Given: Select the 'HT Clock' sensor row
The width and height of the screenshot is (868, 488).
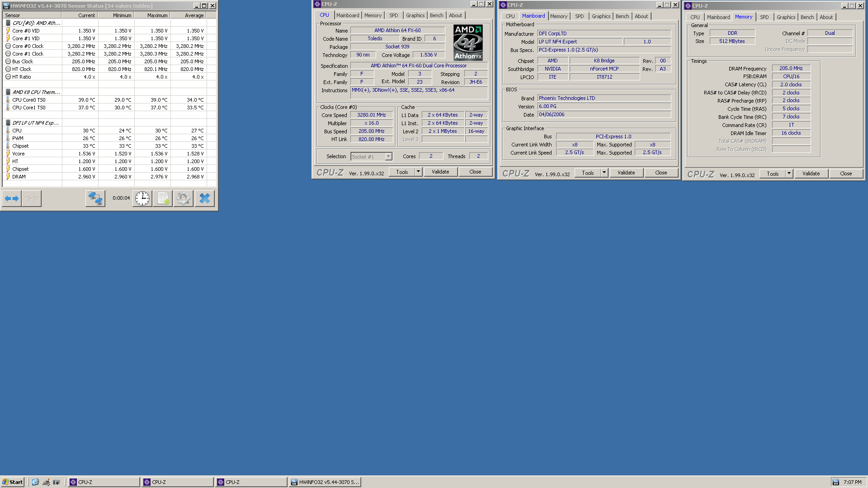Looking at the screenshot, I should (x=109, y=69).
